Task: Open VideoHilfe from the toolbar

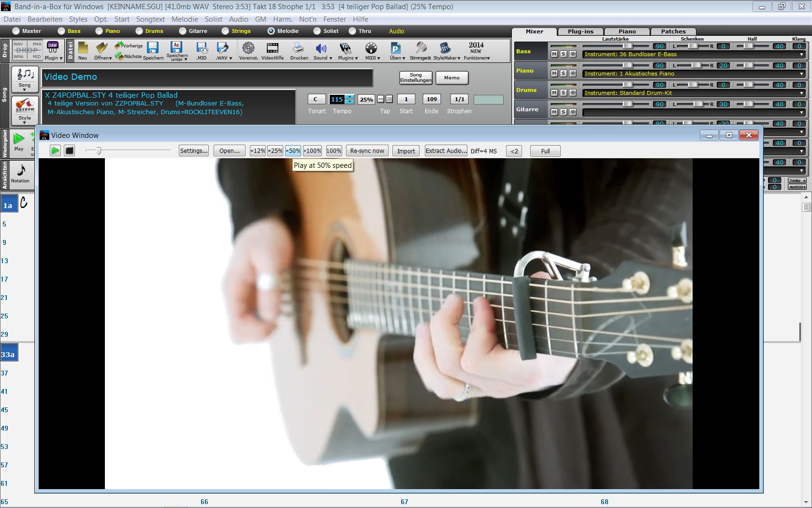Action: point(272,48)
